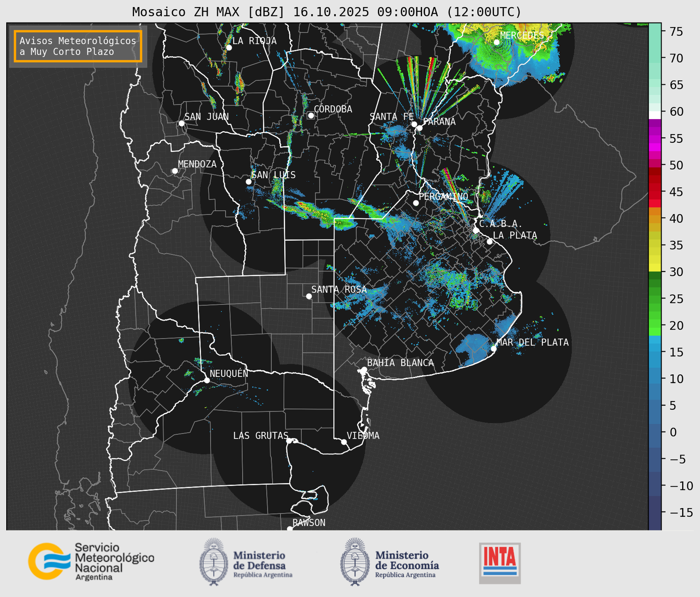Click the 75 tick label on color scale
The image size is (700, 597).
pyautogui.click(x=677, y=32)
